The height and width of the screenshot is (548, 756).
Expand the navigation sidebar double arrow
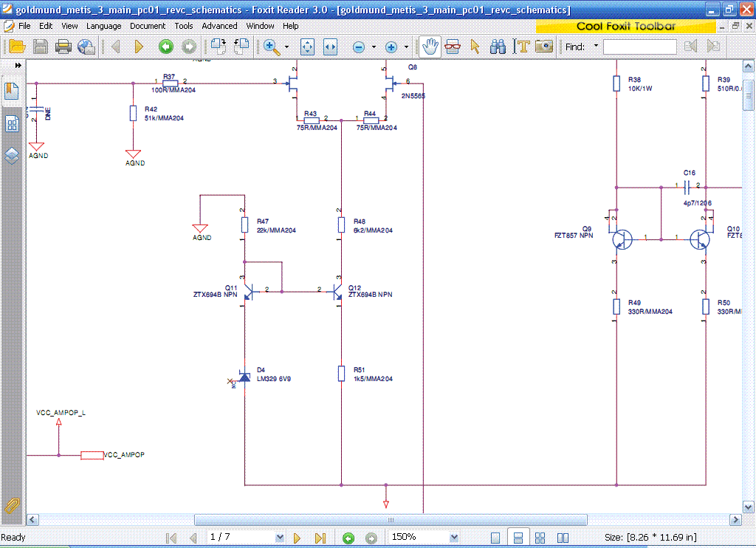pyautogui.click(x=18, y=65)
